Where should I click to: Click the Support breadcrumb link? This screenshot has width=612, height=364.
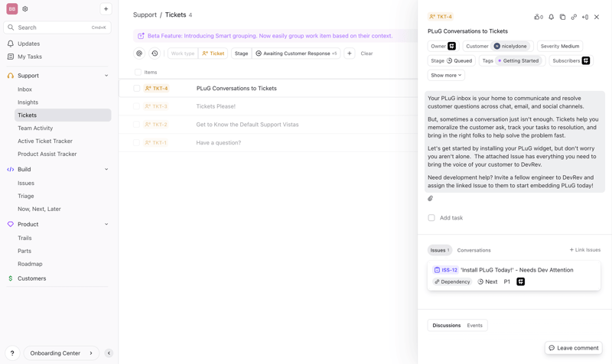click(145, 15)
